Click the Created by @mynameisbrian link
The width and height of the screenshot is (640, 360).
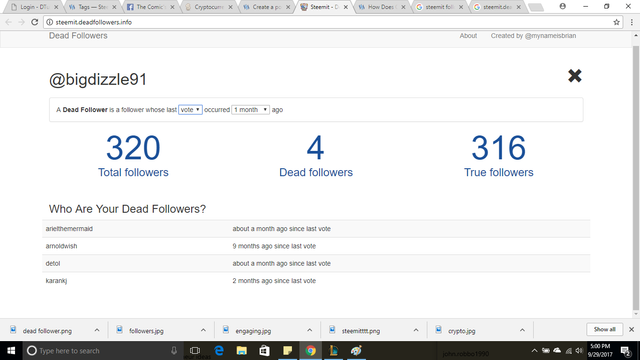(x=533, y=36)
